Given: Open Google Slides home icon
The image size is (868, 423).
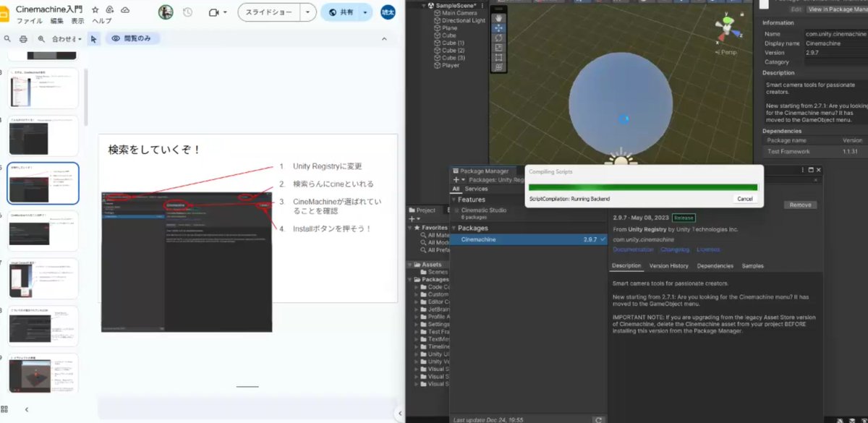Looking at the screenshot, I should tap(5, 12).
